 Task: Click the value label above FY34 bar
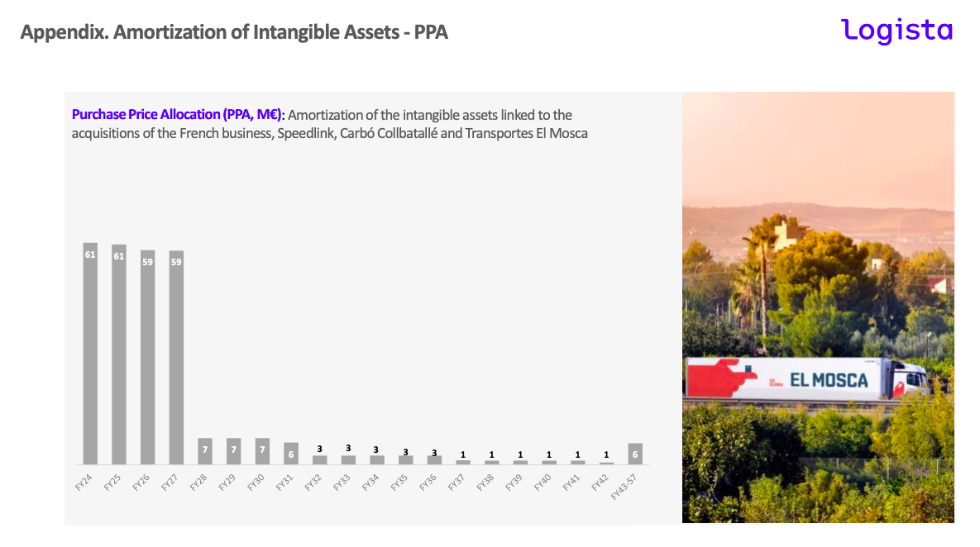point(375,449)
